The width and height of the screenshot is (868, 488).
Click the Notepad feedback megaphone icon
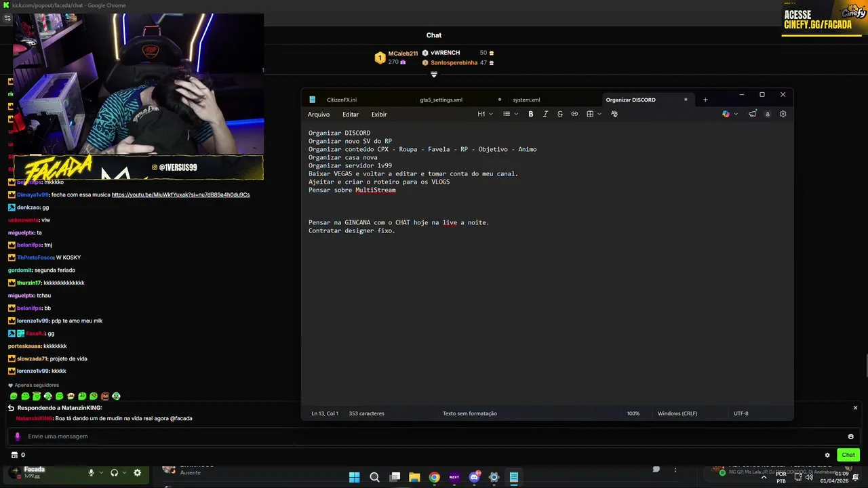coord(752,114)
